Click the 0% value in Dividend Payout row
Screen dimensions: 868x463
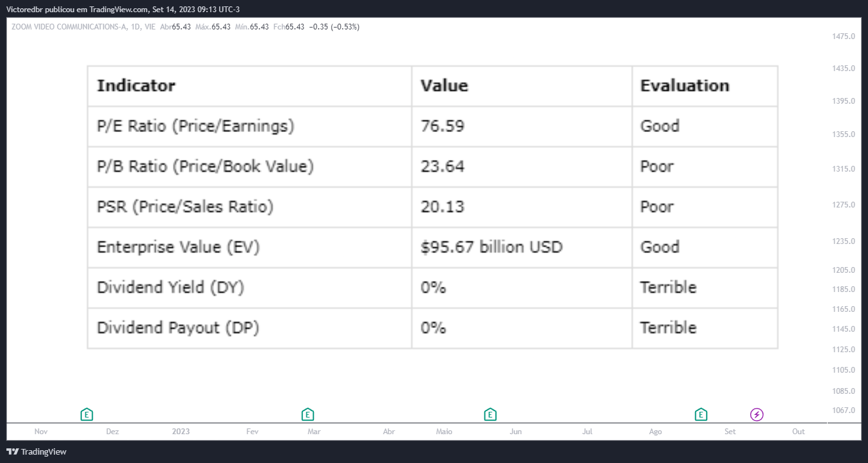[x=433, y=328]
